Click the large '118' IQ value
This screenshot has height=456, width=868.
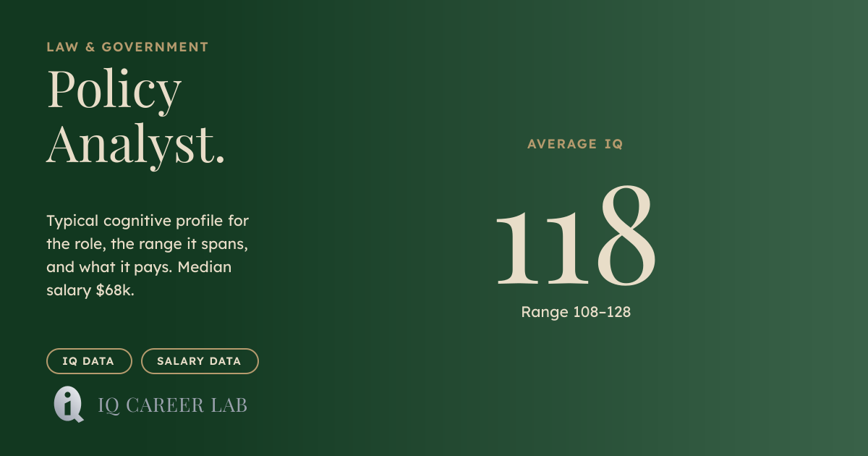pyautogui.click(x=576, y=236)
